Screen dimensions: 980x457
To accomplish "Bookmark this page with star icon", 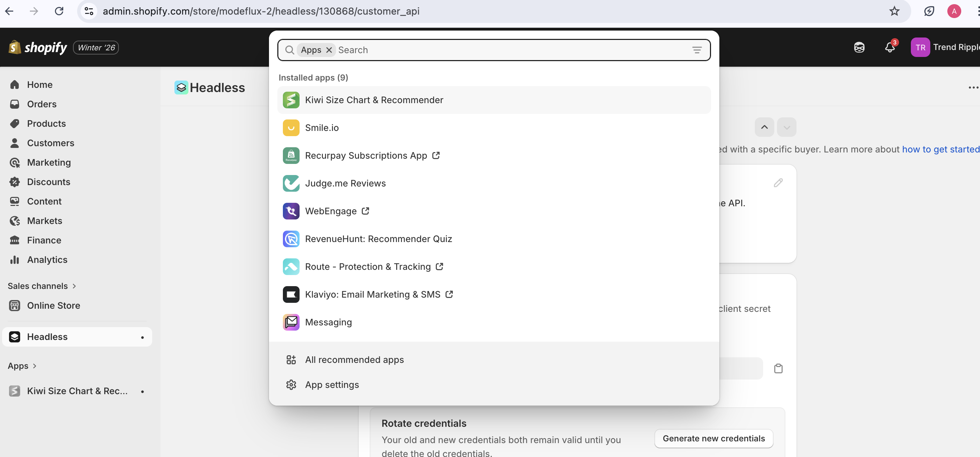I will [894, 11].
